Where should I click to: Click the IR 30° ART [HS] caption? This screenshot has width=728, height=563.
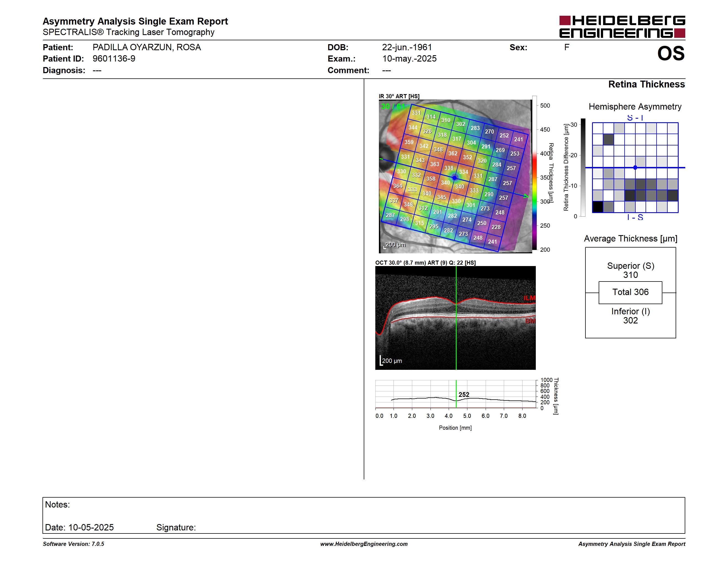399,96
